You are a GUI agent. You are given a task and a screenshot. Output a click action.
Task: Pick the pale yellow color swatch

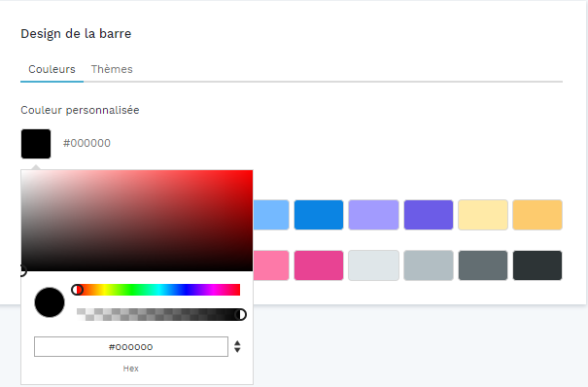click(x=483, y=215)
